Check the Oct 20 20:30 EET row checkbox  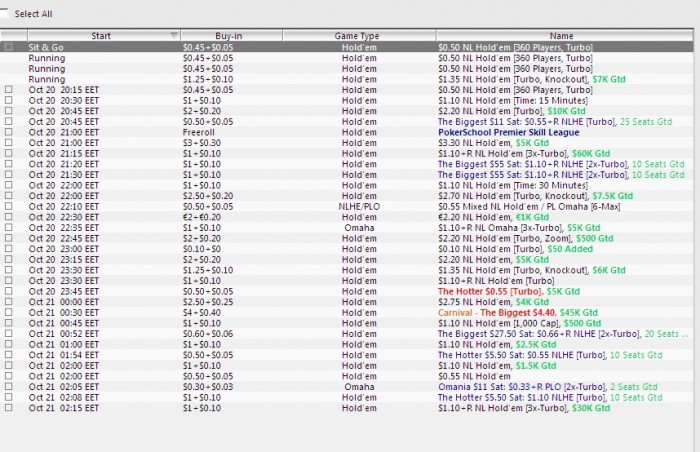pyautogui.click(x=8, y=100)
